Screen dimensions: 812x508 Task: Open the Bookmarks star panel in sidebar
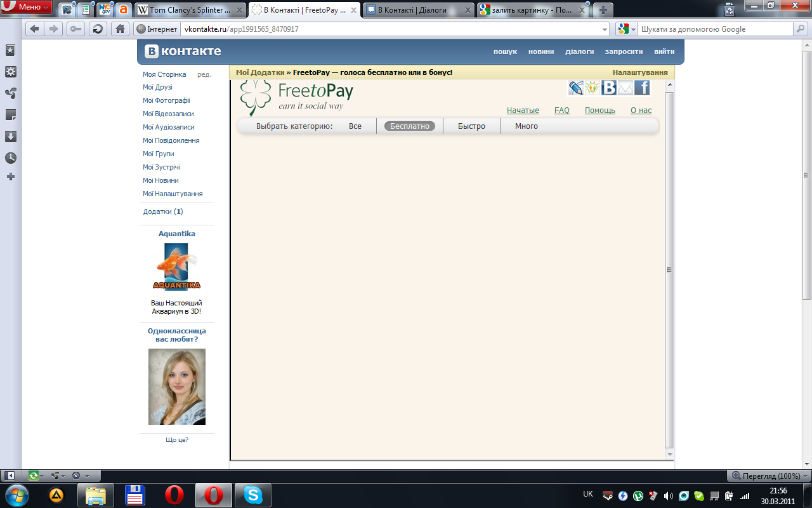[10, 50]
